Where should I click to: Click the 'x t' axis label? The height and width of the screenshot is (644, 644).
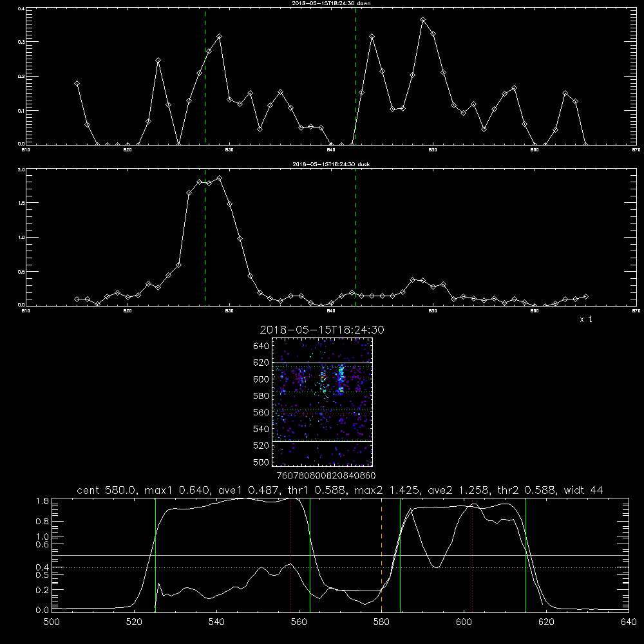click(x=585, y=319)
